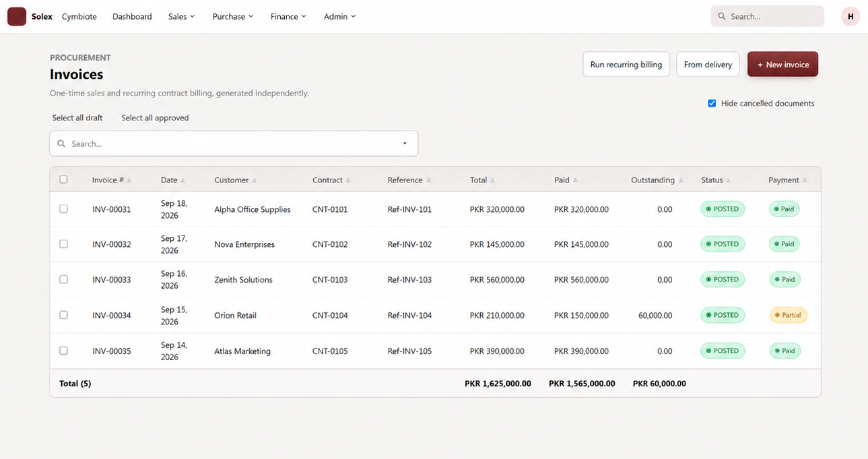This screenshot has height=459, width=868.
Task: Sort by Paid column arrow
Action: 575,180
